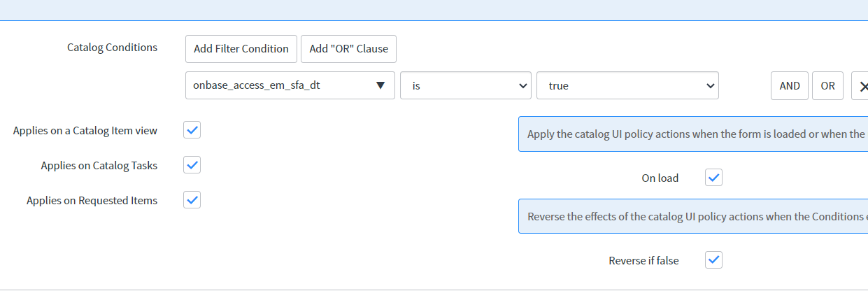Click the "Applies on Catalog Tasks" label text

pyautogui.click(x=99, y=166)
